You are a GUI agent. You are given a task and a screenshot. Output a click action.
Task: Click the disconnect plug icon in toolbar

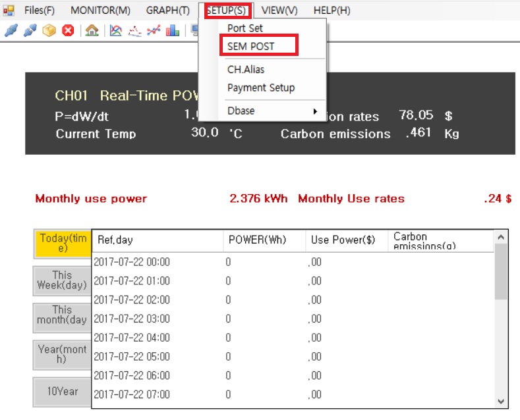click(30, 30)
